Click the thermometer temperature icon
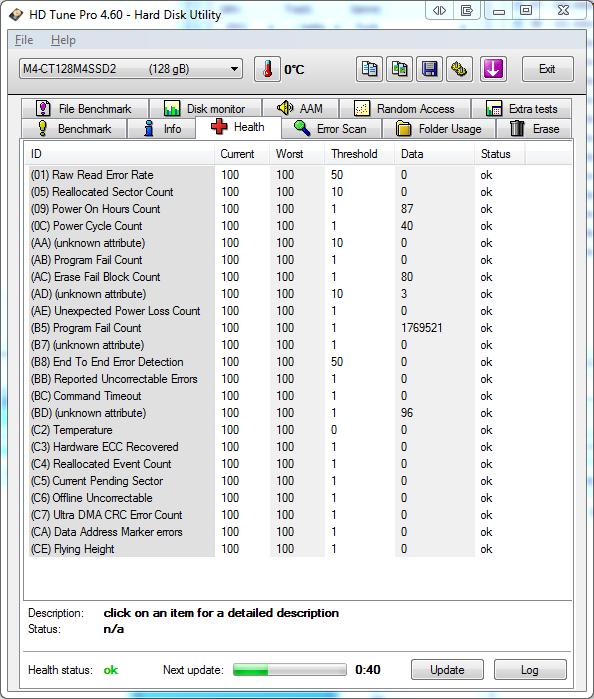 pos(267,69)
